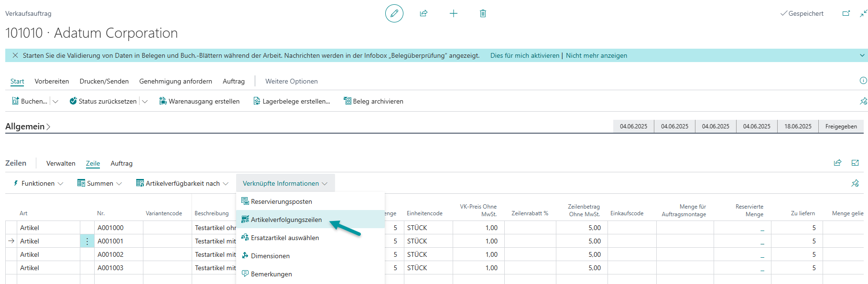Dismiss the validation notification banner

click(x=15, y=55)
